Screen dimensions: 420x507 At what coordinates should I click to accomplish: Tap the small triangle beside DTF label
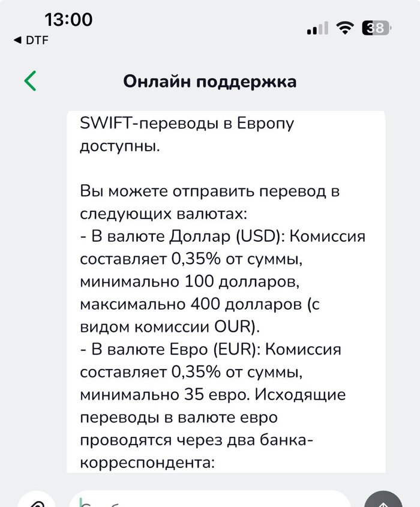[18, 40]
